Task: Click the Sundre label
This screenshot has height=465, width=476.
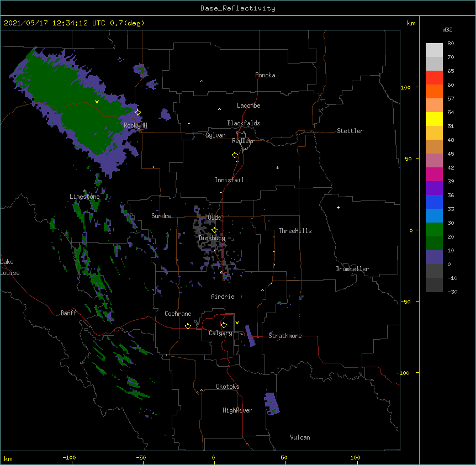Action: [x=161, y=216]
